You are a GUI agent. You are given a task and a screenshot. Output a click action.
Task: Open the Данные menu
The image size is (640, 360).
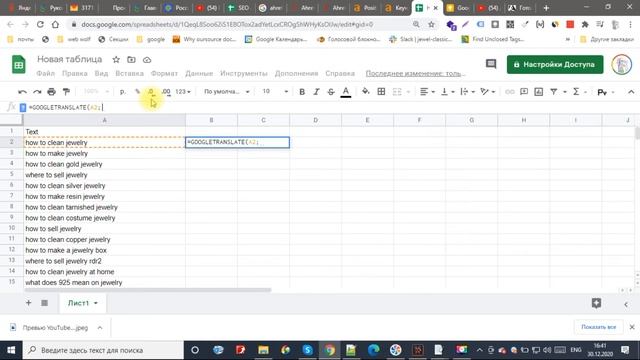tap(199, 73)
